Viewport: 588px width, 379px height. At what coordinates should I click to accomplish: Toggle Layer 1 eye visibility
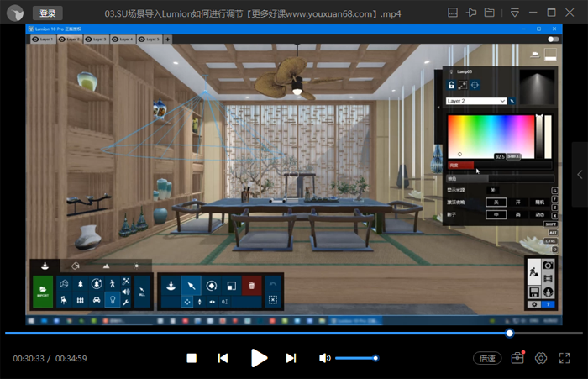[x=35, y=39]
